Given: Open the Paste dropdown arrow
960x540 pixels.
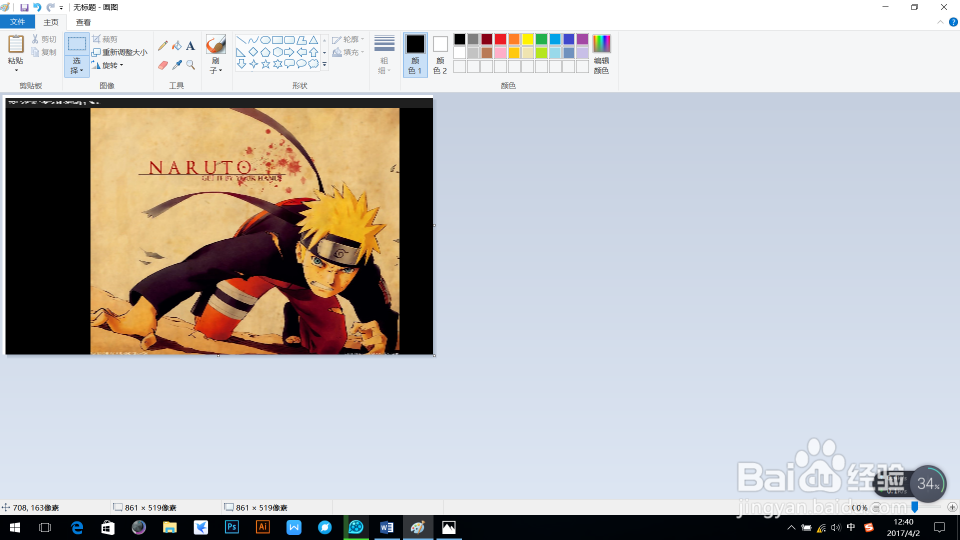Looking at the screenshot, I should [16, 70].
